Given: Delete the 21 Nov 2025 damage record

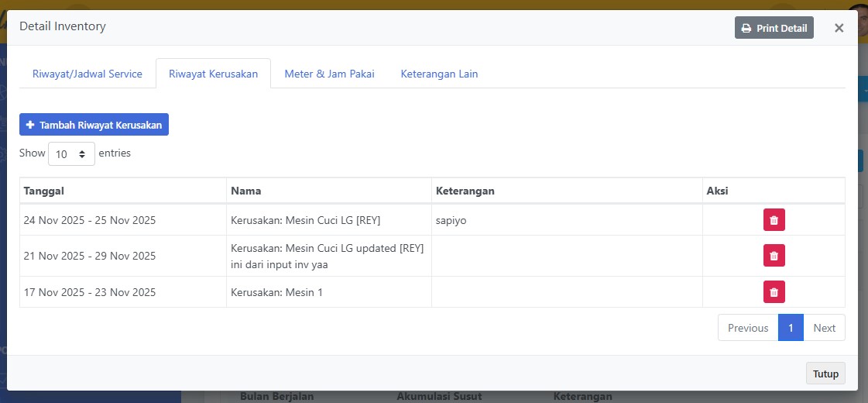Looking at the screenshot, I should coord(774,256).
